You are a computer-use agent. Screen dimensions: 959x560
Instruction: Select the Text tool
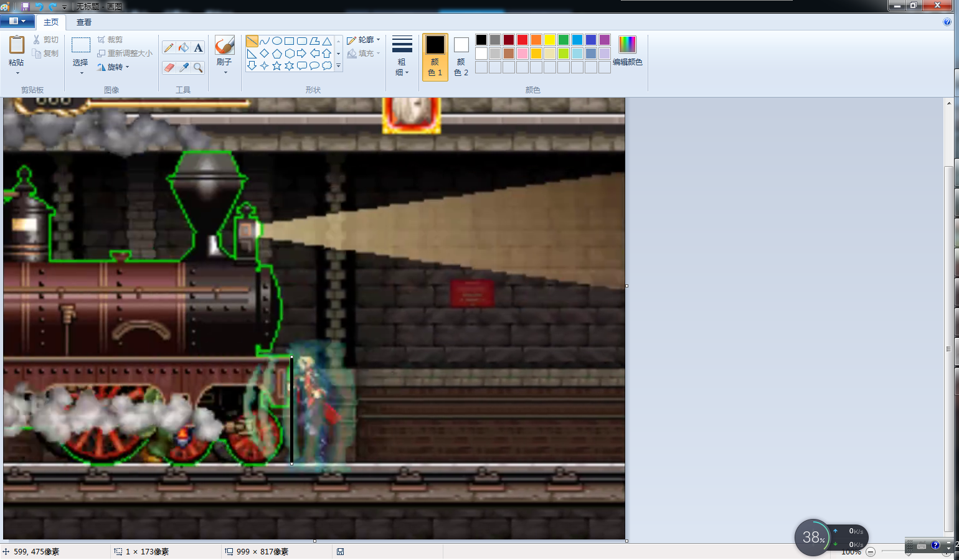[x=198, y=48]
